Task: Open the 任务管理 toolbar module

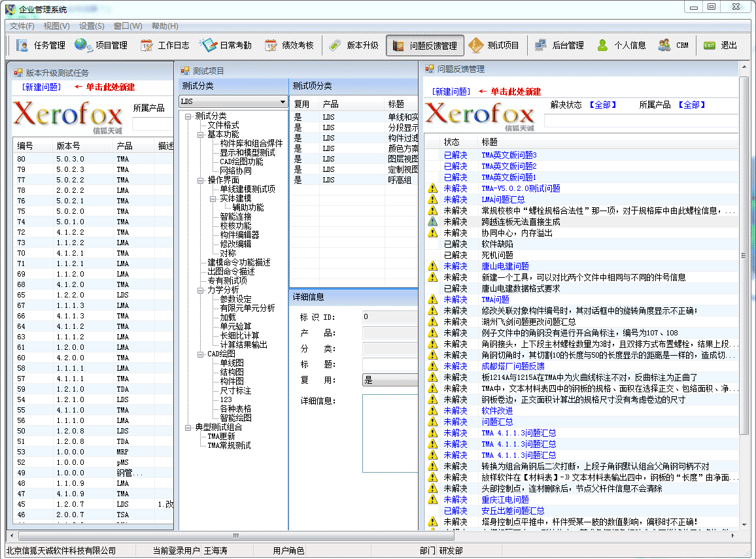Action: pos(41,45)
